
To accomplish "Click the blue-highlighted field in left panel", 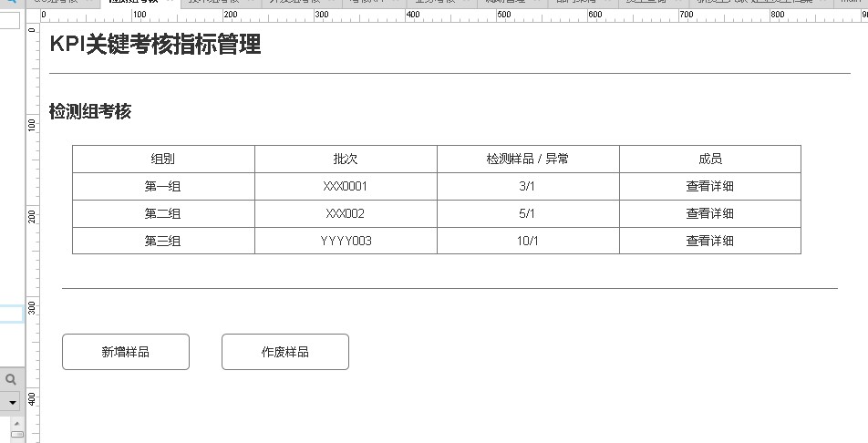I will 11,314.
